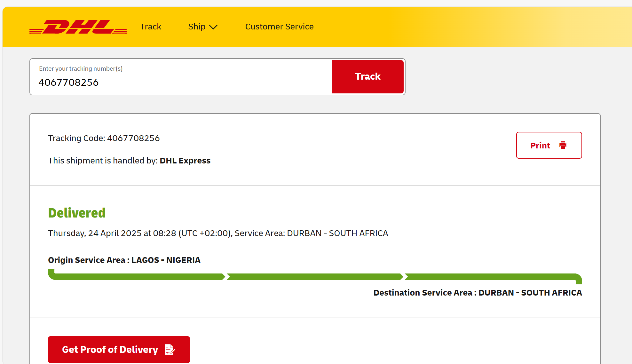Click the printer icon
The image size is (632, 364).
pos(563,145)
